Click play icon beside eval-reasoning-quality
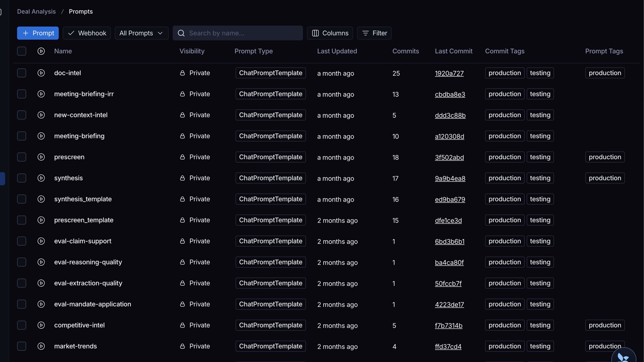This screenshot has height=362, width=644. [41, 262]
